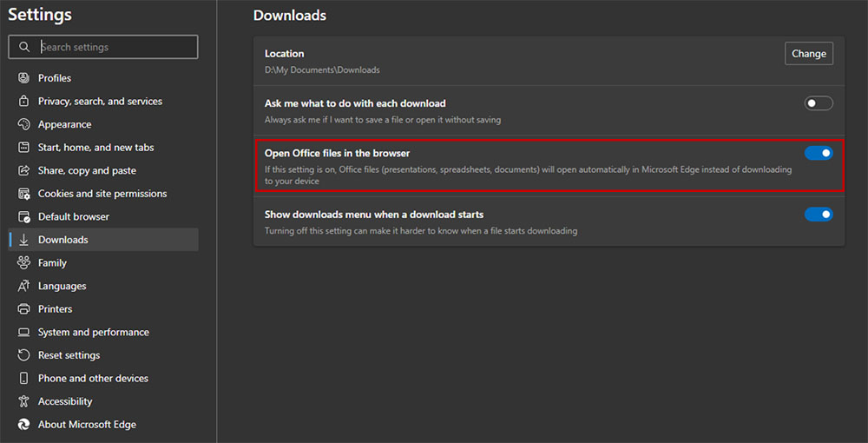Open the Family settings page
This screenshot has width=868, height=443.
click(x=52, y=263)
